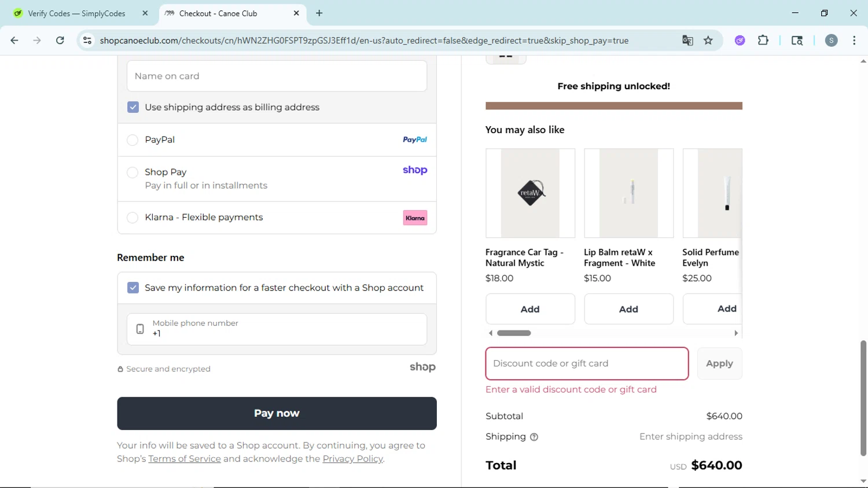
Task: Apply the discount code
Action: (719, 364)
